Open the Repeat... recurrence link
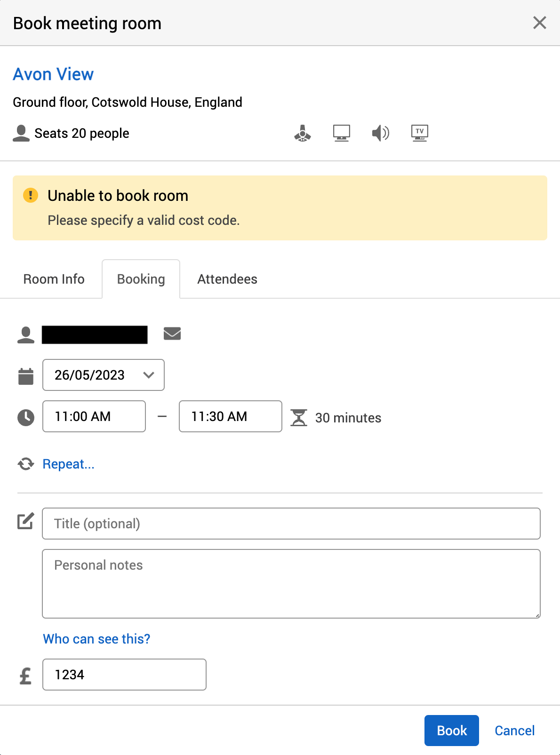The width and height of the screenshot is (560, 755). pyautogui.click(x=69, y=464)
